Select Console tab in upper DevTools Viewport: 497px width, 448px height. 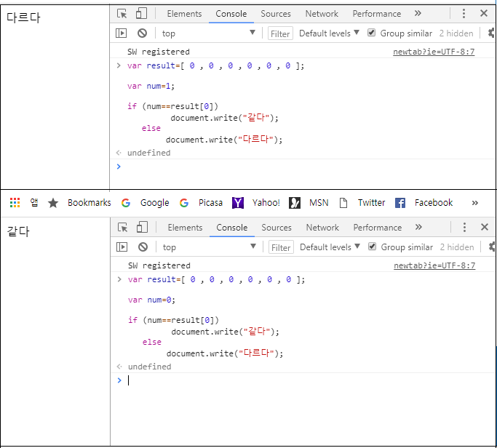click(231, 14)
